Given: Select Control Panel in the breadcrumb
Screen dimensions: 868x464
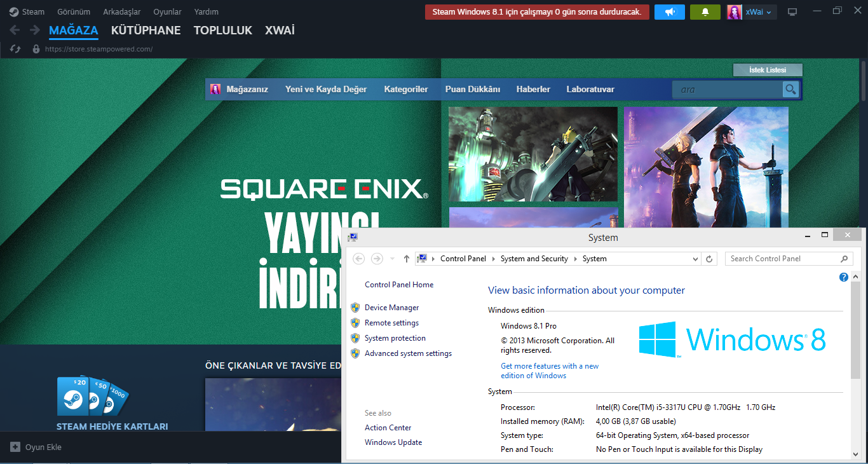Looking at the screenshot, I should 463,259.
